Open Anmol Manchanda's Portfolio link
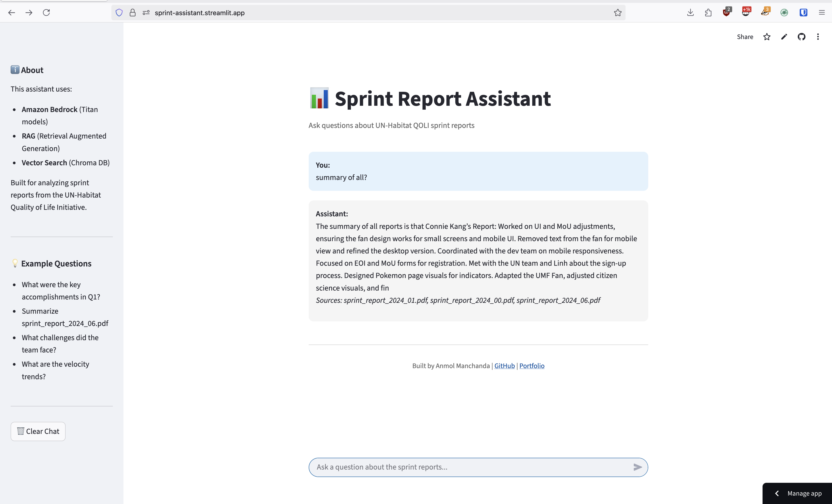Image resolution: width=832 pixels, height=504 pixels. (532, 366)
